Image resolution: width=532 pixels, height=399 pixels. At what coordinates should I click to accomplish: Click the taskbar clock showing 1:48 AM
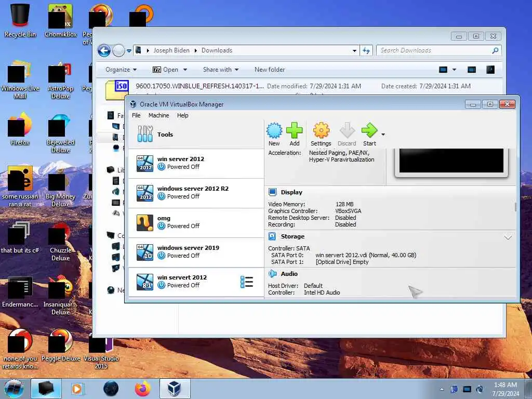pyautogui.click(x=505, y=389)
